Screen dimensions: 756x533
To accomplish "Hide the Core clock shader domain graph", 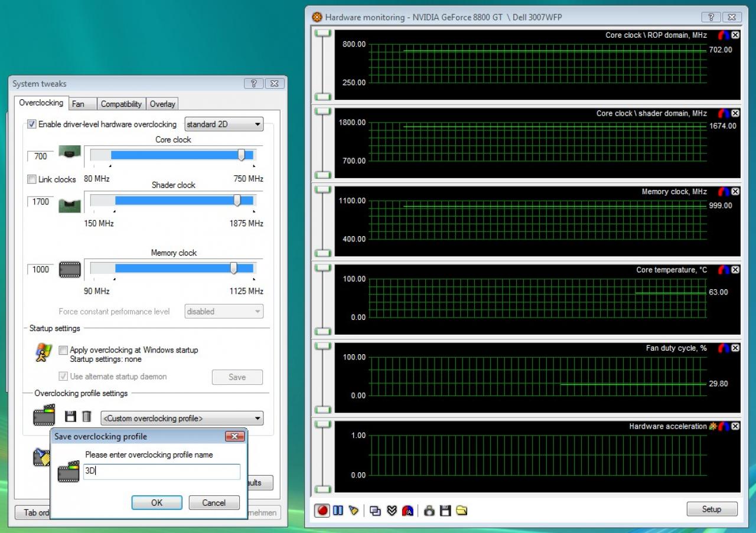I will [x=735, y=113].
